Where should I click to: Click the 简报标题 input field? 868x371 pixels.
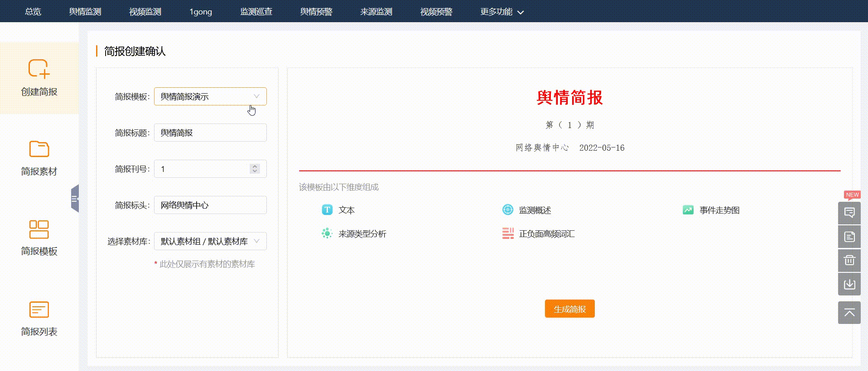tap(210, 133)
